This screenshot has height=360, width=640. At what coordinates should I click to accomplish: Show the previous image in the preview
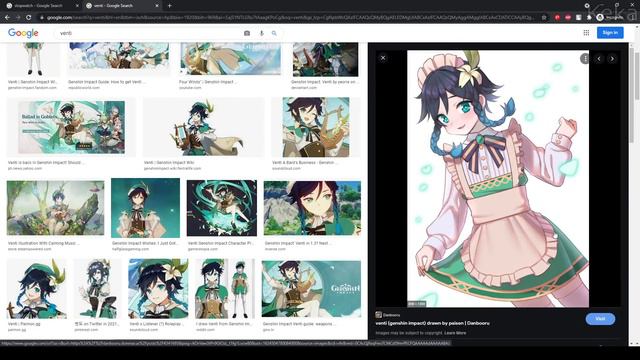(x=599, y=59)
